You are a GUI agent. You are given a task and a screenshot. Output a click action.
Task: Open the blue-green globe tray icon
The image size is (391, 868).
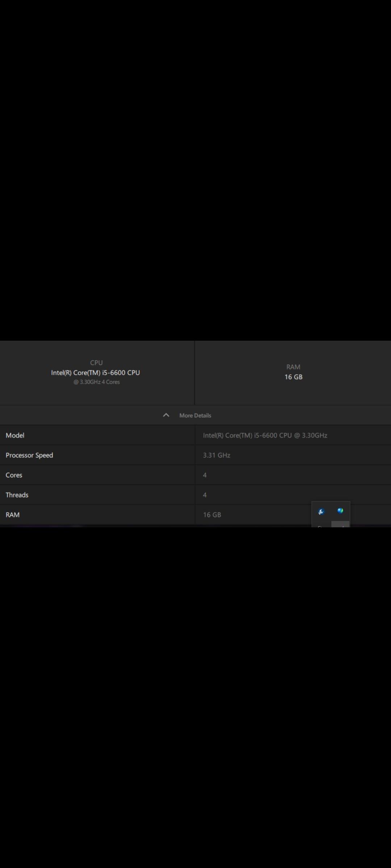point(340,511)
